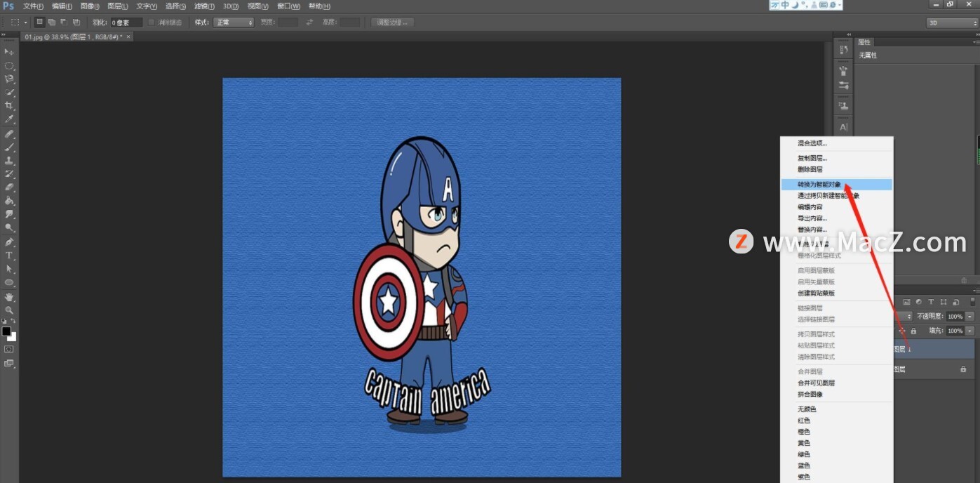This screenshot has width=980, height=483.
Task: Select the Elliptical Marquee tool
Action: point(9,65)
